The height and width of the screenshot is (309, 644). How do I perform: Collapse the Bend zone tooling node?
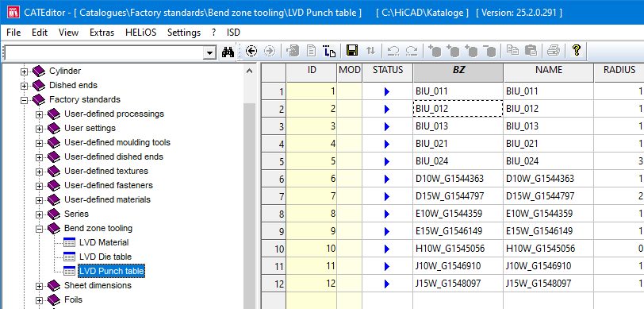click(x=39, y=229)
